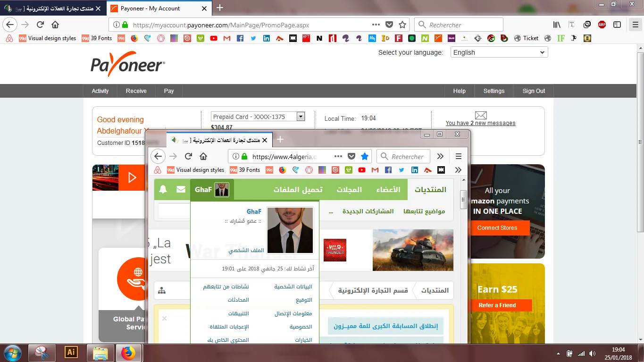Viewport: 644px width, 362px height.
Task: Click the home button in Payoneer window
Action: 55,25
